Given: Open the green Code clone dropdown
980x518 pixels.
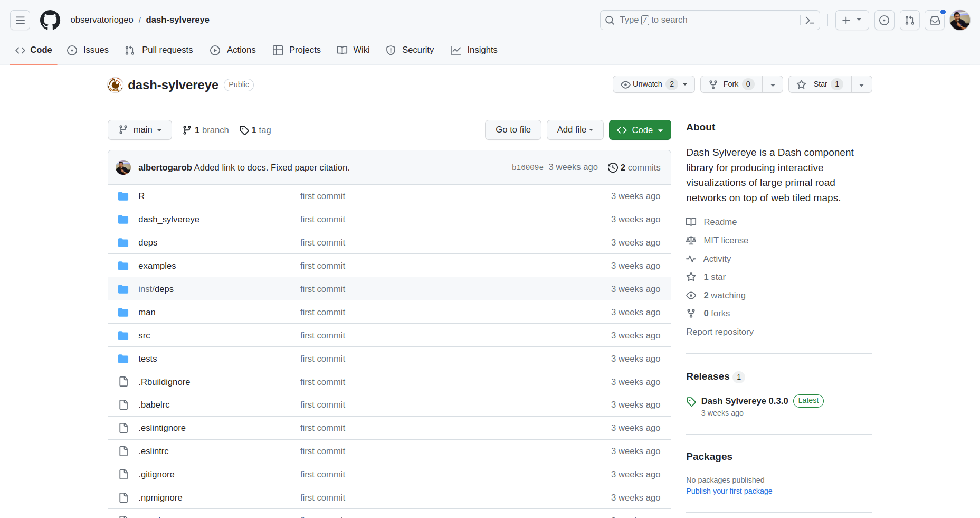Looking at the screenshot, I should point(640,130).
